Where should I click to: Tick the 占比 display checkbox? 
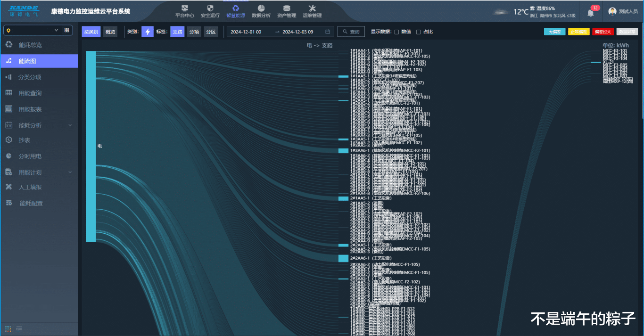point(418,32)
